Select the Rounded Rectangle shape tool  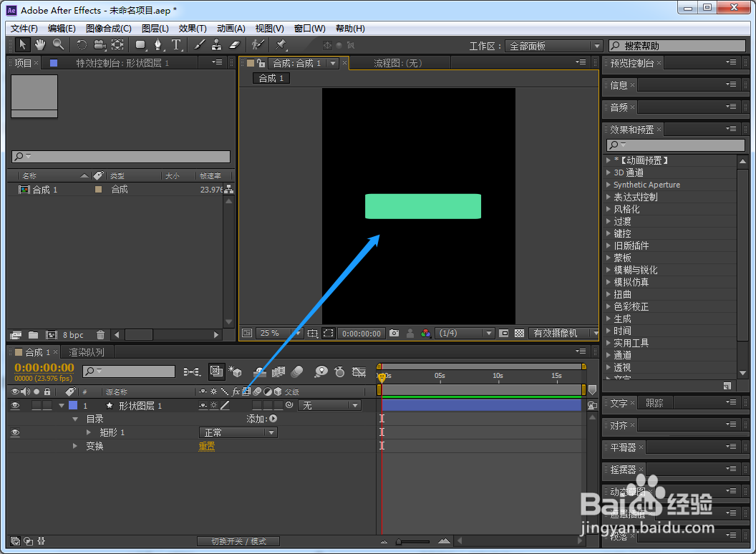click(140, 45)
